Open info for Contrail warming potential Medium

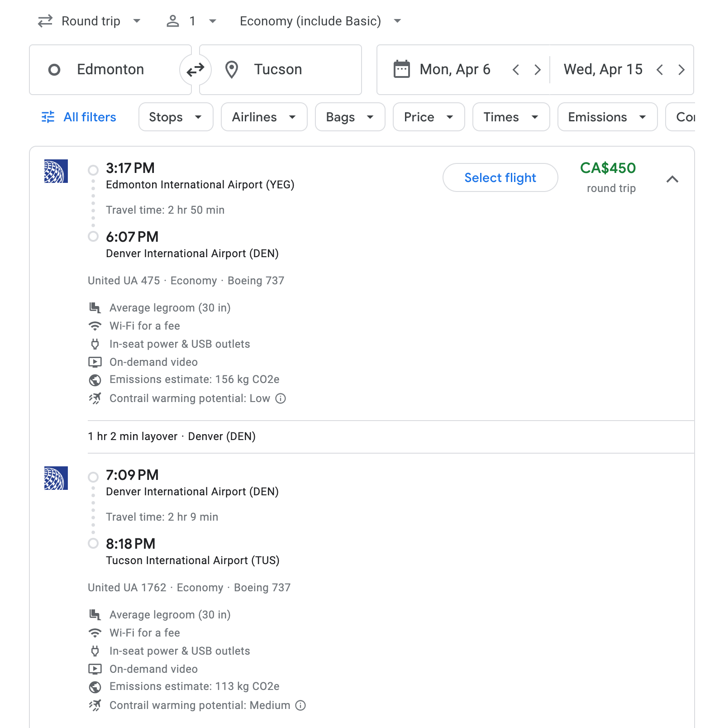(x=300, y=705)
